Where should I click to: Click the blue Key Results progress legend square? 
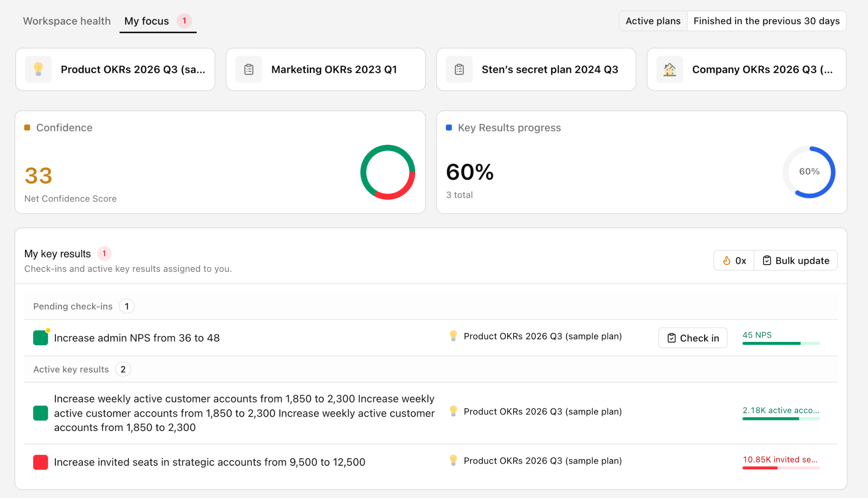[449, 128]
